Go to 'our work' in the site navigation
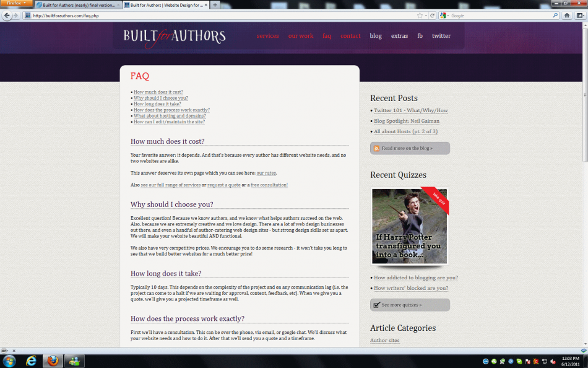Image resolution: width=588 pixels, height=368 pixels. (x=301, y=36)
